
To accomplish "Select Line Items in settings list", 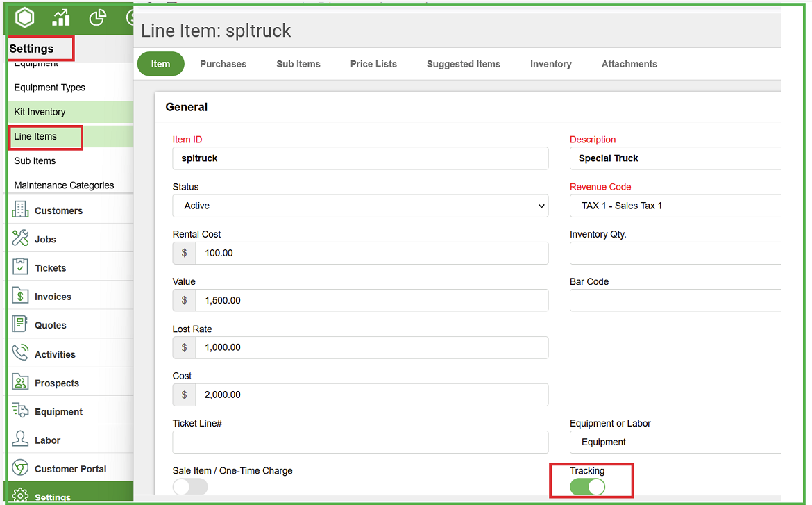I will [x=70, y=136].
